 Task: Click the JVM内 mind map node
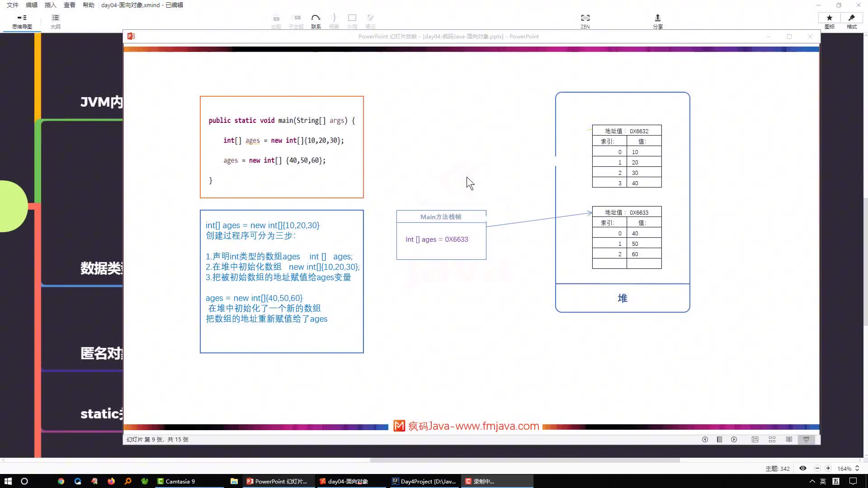pyautogui.click(x=101, y=101)
